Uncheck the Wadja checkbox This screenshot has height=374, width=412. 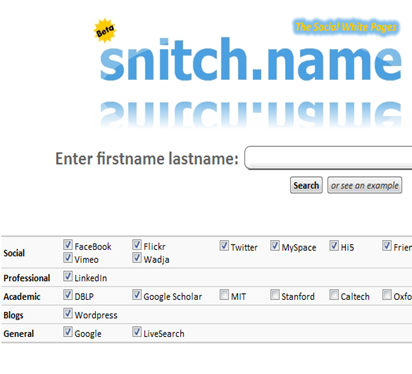pos(137,258)
